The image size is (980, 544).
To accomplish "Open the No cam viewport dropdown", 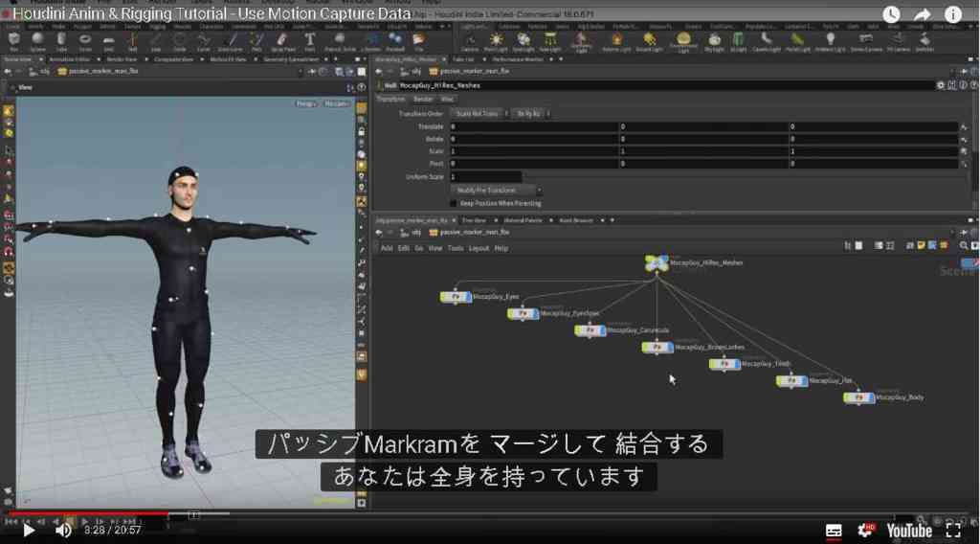I will tap(336, 103).
